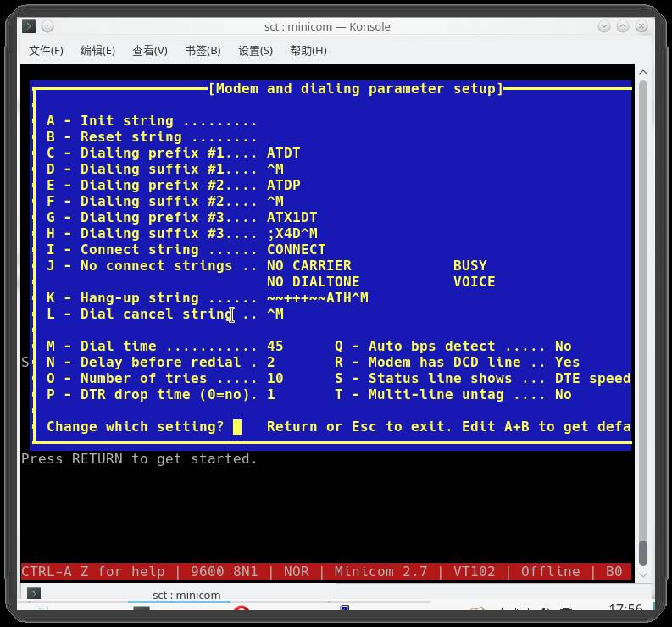Click the 'BUSY' no-connect string

tap(469, 266)
